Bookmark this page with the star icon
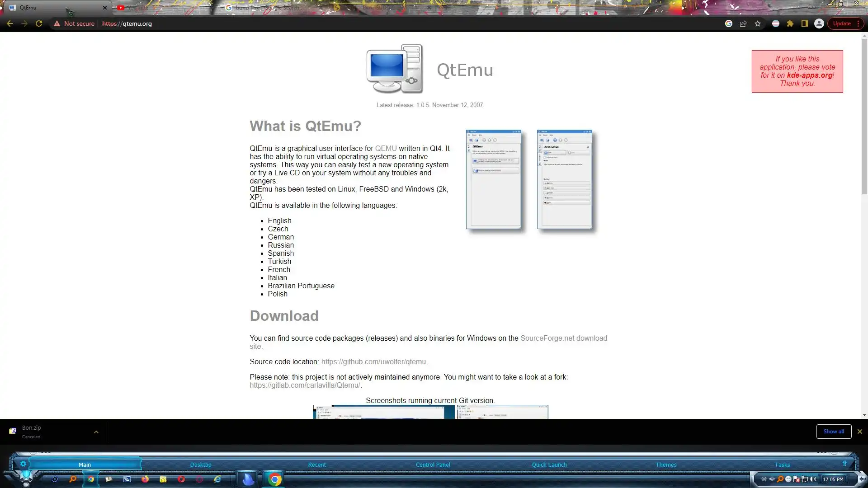Viewport: 868px width, 488px height. click(758, 23)
